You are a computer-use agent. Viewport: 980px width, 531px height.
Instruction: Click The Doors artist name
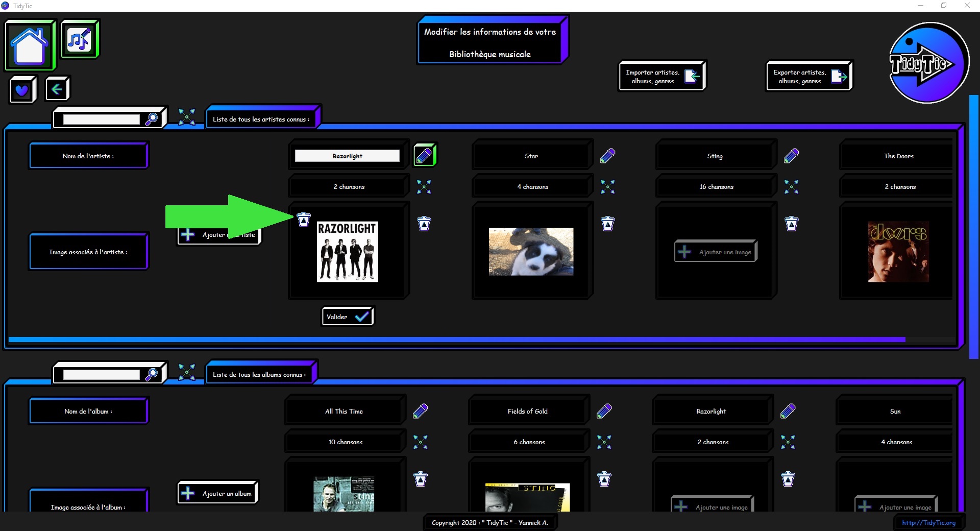(x=899, y=156)
